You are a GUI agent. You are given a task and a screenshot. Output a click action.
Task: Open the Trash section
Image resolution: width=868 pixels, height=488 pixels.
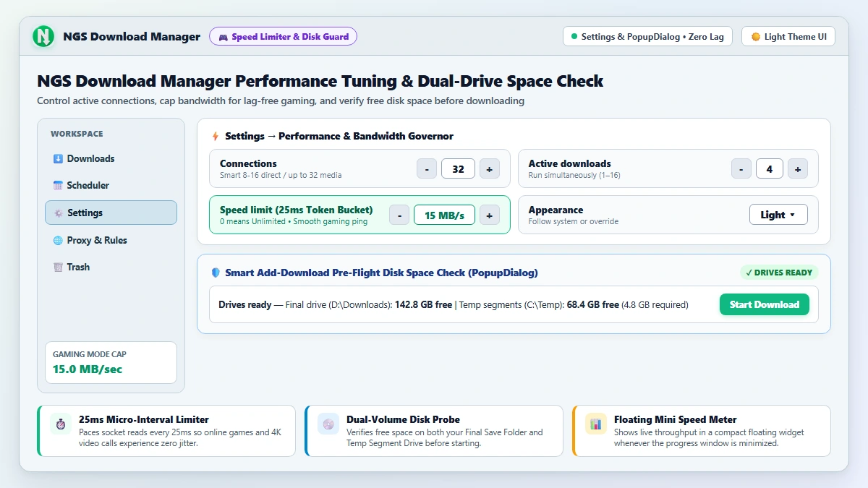[111, 267]
